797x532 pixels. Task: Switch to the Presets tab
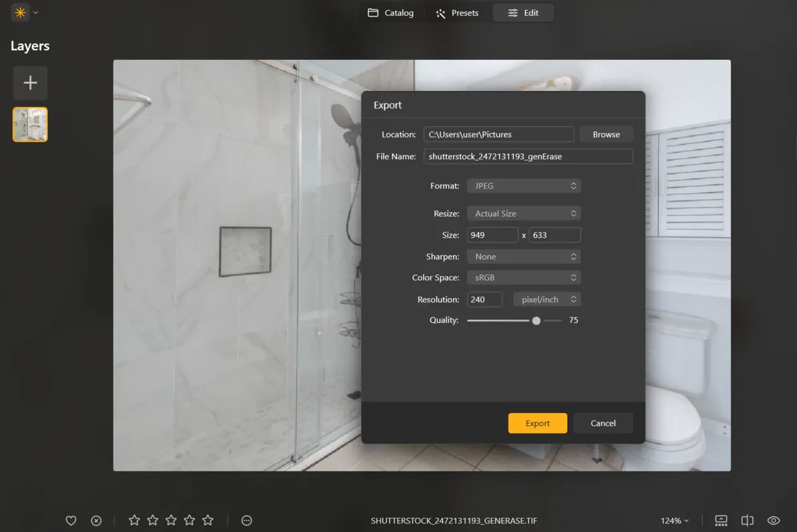point(457,12)
